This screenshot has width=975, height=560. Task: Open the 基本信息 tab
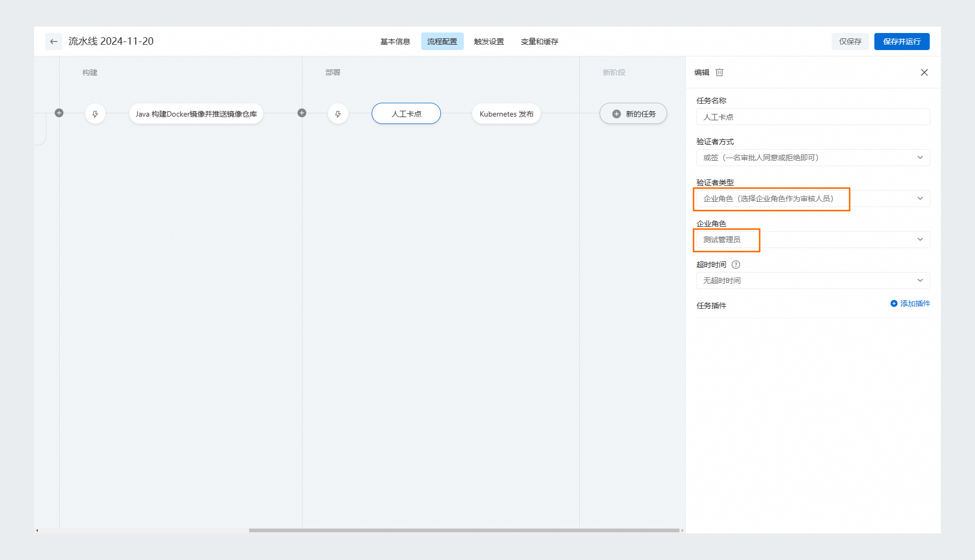point(395,42)
